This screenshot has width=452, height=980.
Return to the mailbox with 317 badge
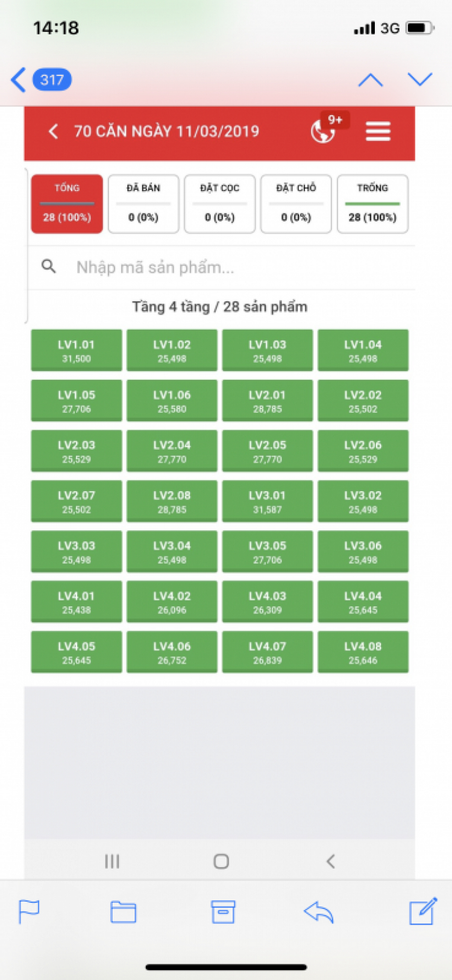41,80
